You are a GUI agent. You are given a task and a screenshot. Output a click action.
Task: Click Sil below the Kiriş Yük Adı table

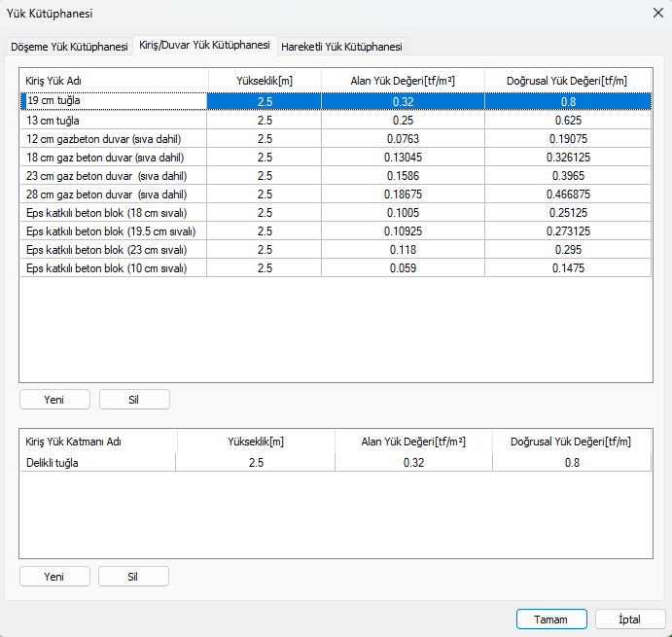click(134, 400)
